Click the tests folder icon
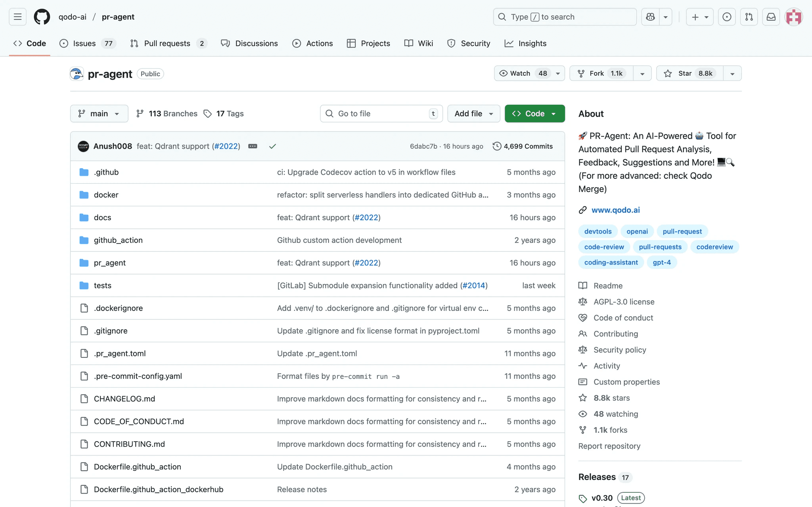The image size is (812, 507). [84, 286]
